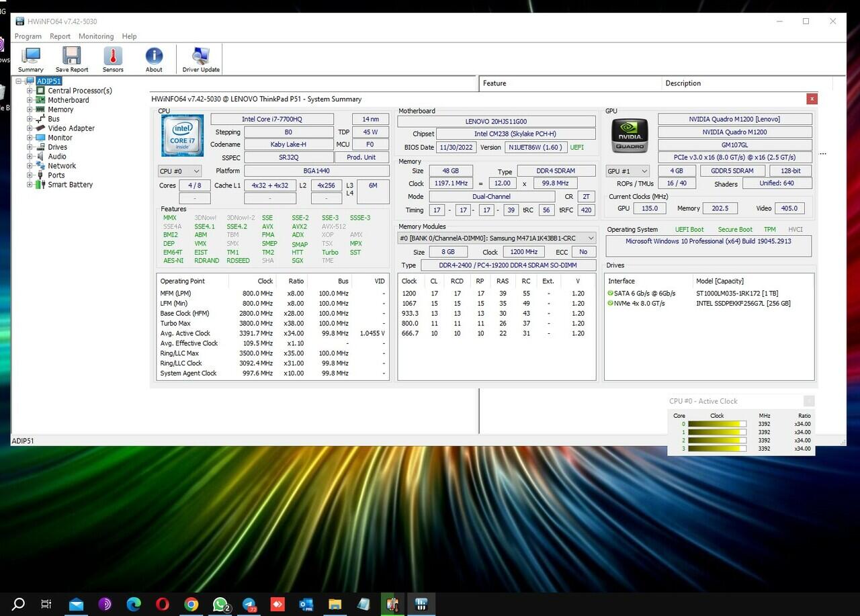Viewport: 860px width, 616px height.
Task: Expand the Bus tree node
Action: click(x=30, y=119)
